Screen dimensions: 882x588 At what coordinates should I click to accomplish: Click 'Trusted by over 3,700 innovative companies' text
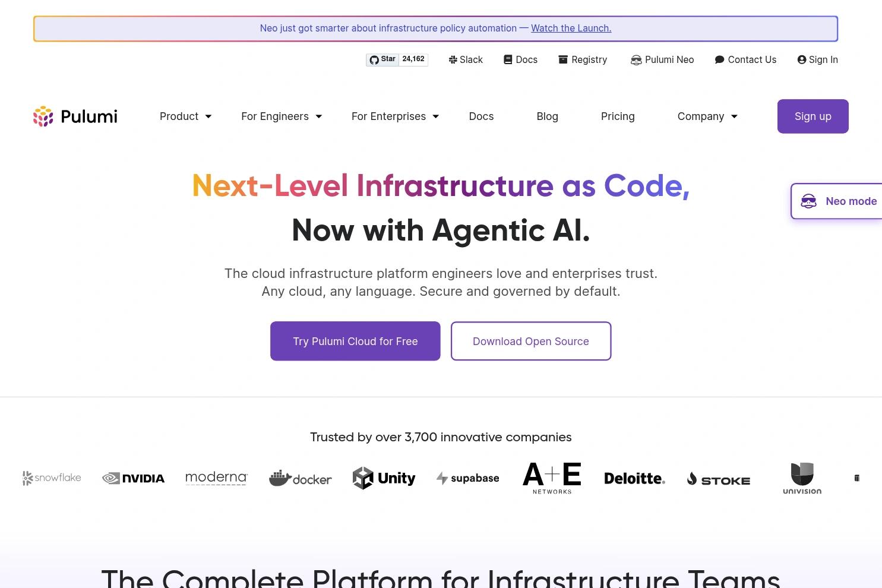441,437
